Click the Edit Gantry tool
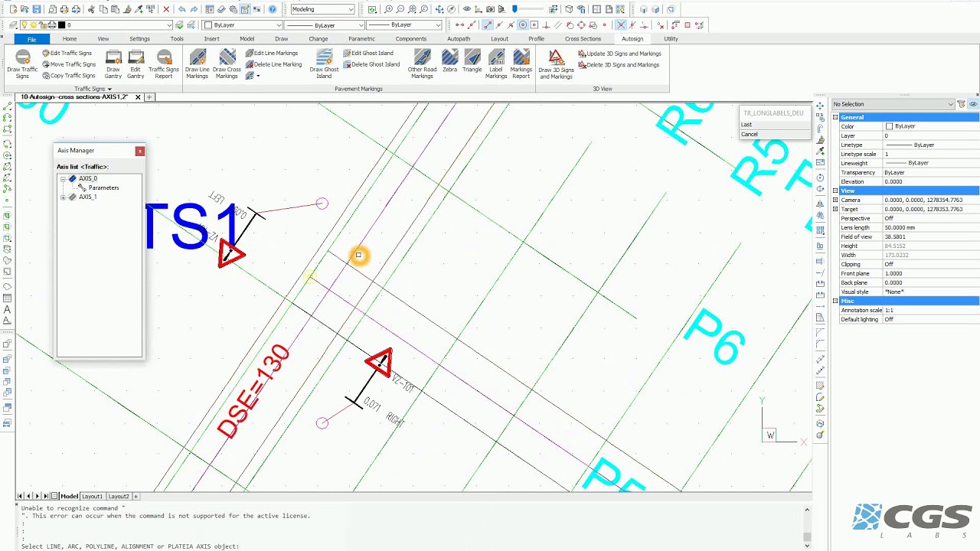 (136, 64)
